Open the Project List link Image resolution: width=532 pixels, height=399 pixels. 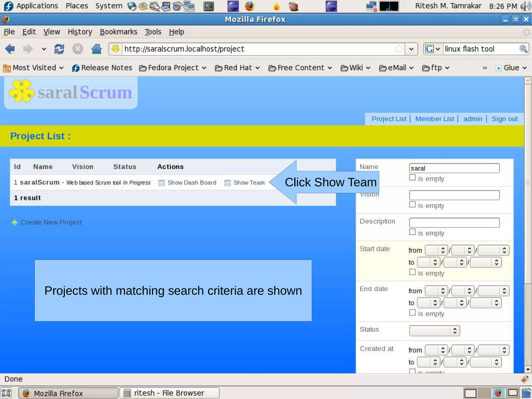389,119
